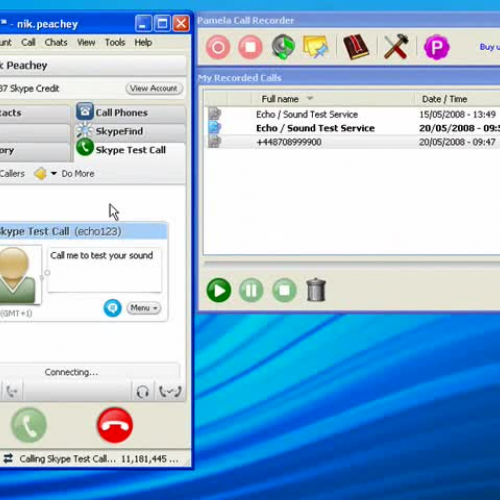Open the SkypeFind tab
The image size is (500, 500).
130,131
